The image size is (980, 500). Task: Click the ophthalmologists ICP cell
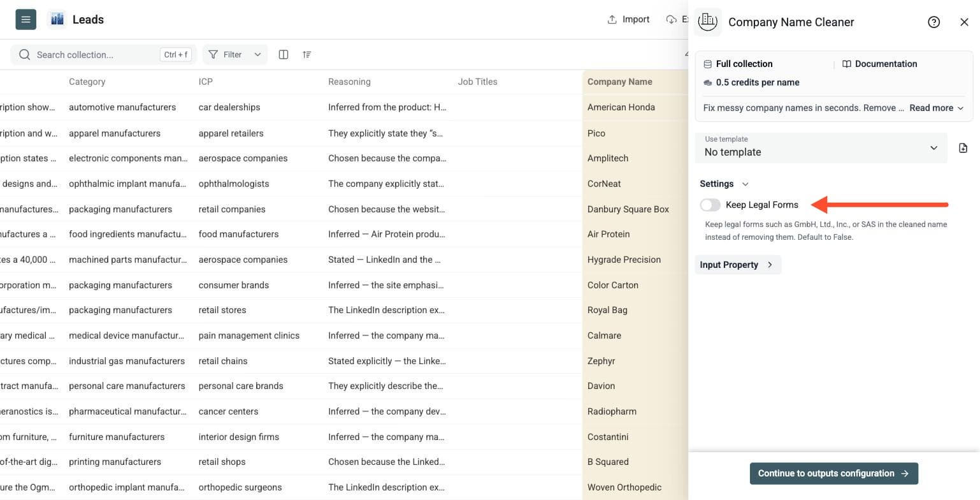pos(234,184)
